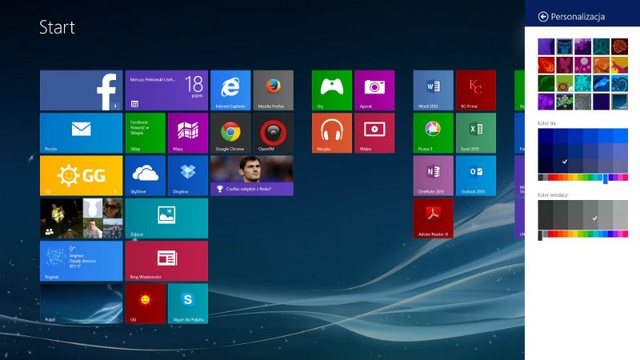Pick the lightest gray Kolor wiodący shade
Screen dimensions: 640x360
click(620, 215)
